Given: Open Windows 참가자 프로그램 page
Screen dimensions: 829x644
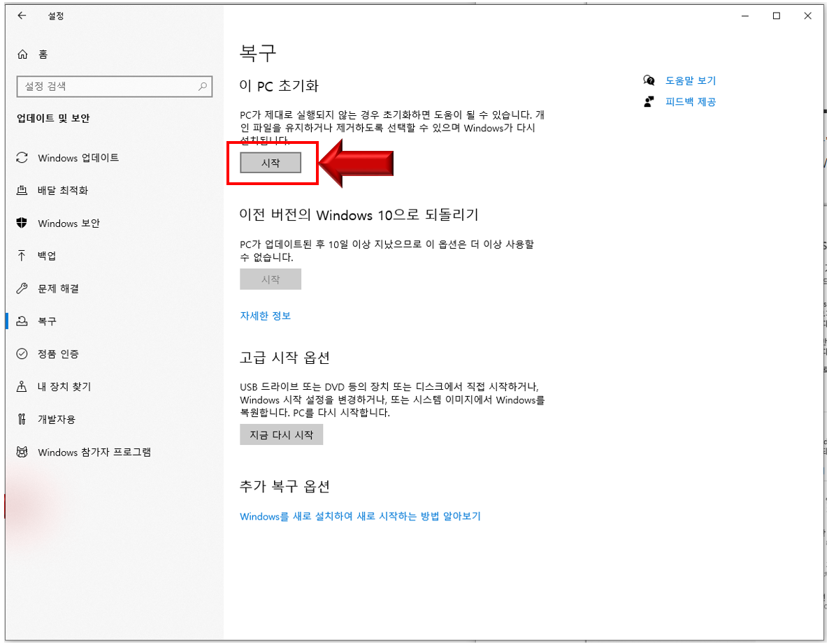Looking at the screenshot, I should [x=114, y=452].
